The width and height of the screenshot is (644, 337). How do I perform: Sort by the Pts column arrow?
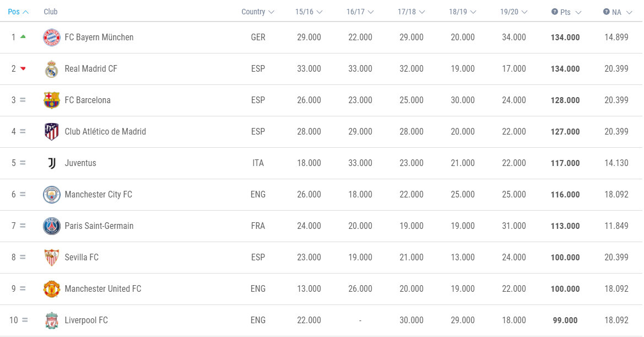point(578,12)
